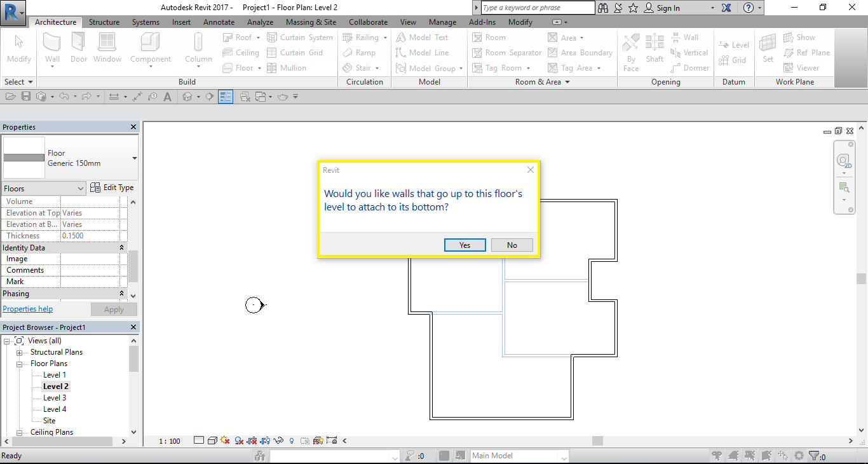Image resolution: width=868 pixels, height=464 pixels.
Task: Open the Revit application menu button
Action: tap(13, 13)
